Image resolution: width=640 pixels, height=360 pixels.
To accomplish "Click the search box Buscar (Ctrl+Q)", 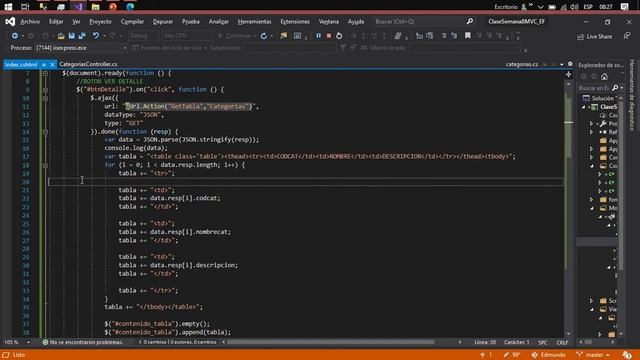I will [424, 22].
